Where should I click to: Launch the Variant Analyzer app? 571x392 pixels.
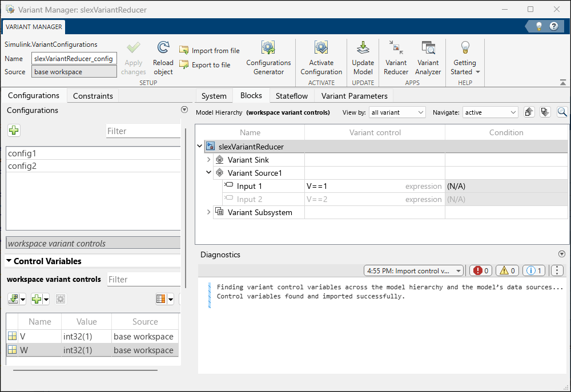coord(428,58)
